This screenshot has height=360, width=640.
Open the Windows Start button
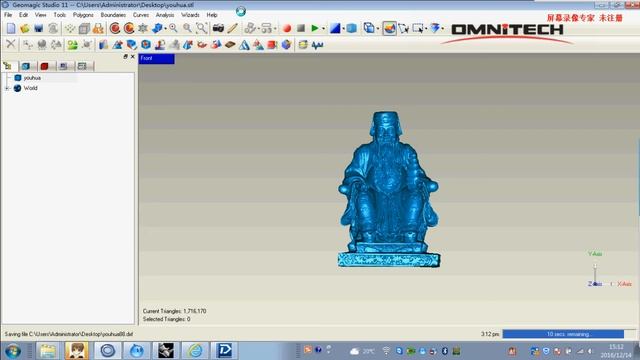pyautogui.click(x=13, y=351)
